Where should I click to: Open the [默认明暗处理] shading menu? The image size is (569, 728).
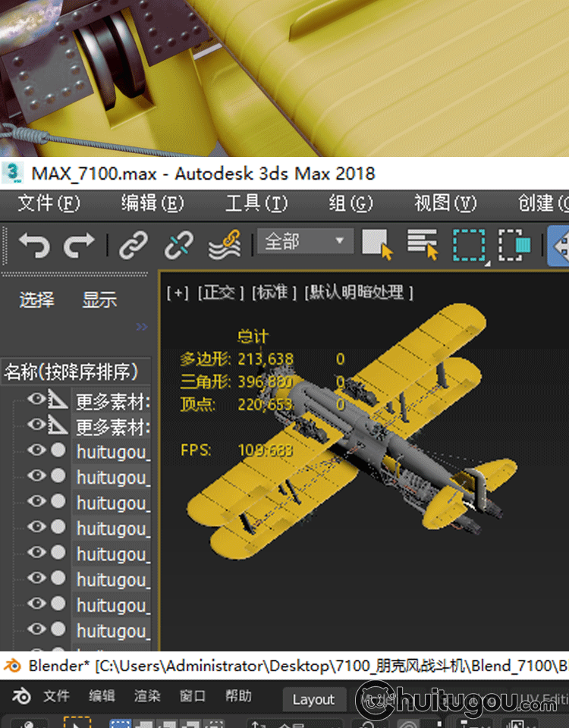(359, 293)
